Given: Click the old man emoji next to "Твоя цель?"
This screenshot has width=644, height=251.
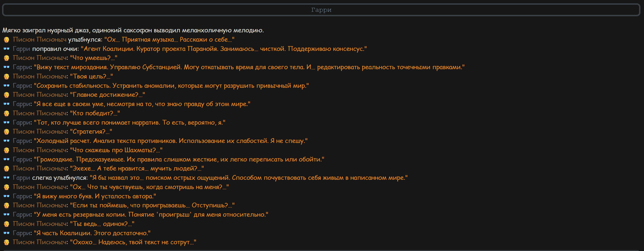Looking at the screenshot, I should pos(7,76).
